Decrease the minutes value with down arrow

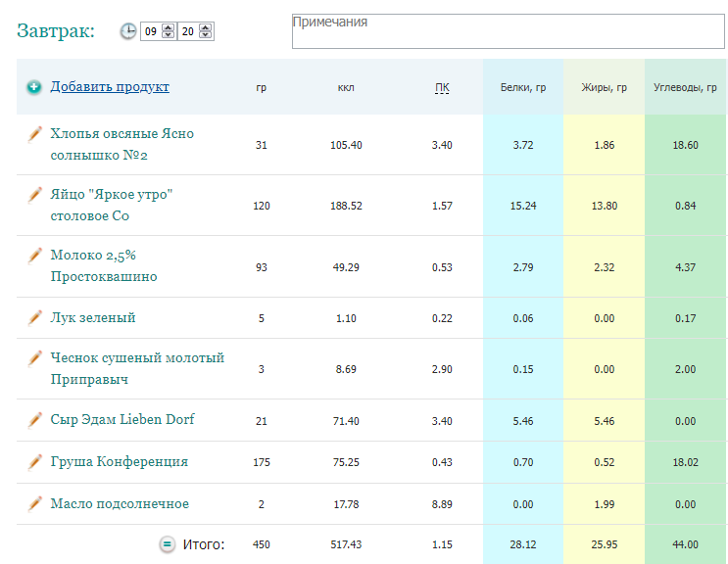point(205,35)
